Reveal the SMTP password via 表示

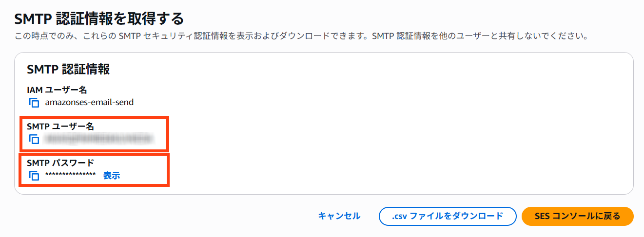[112, 176]
